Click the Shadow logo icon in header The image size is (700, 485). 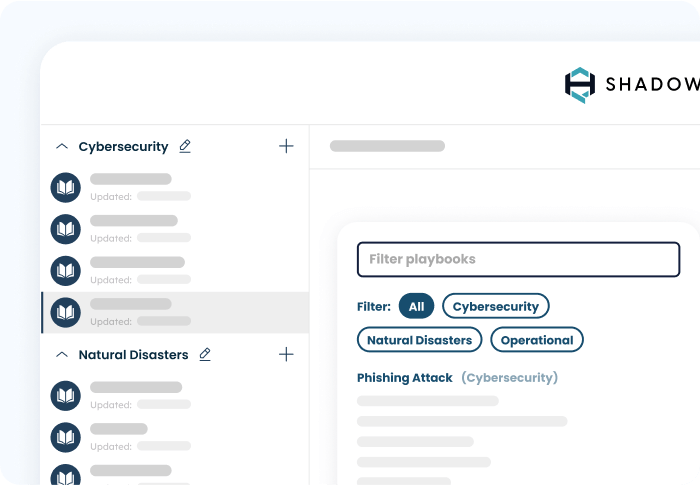point(579,84)
